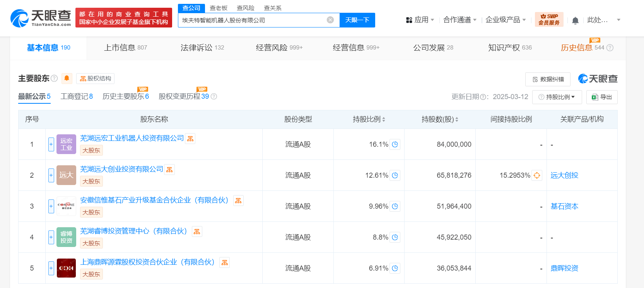Click the 天眼一下 search button
The image size is (644, 288).
(x=357, y=20)
